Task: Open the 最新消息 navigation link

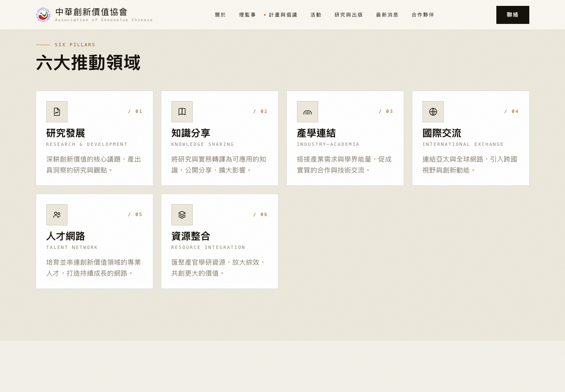Action: point(387,15)
